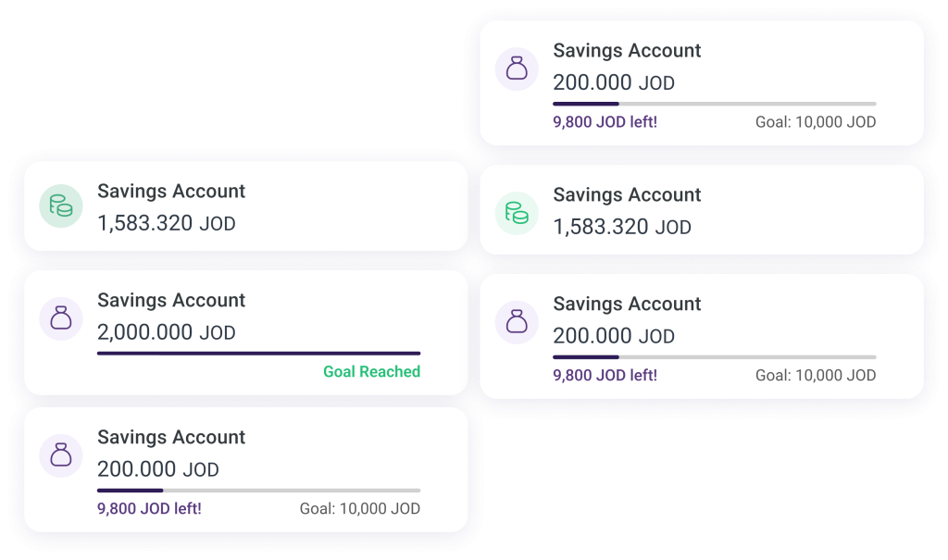Click "9,800 JOD left!" on topmost card
The image size is (948, 560).
(605, 122)
